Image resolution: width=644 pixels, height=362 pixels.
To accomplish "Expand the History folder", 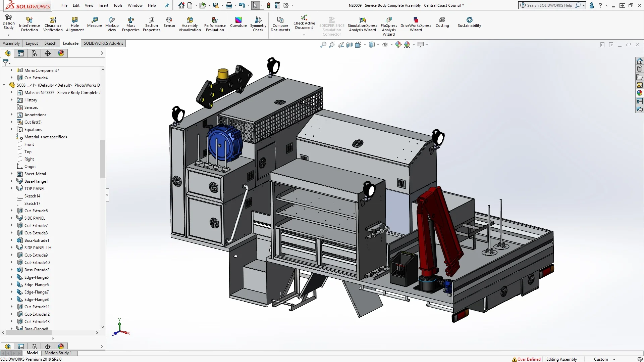I will [x=11, y=100].
